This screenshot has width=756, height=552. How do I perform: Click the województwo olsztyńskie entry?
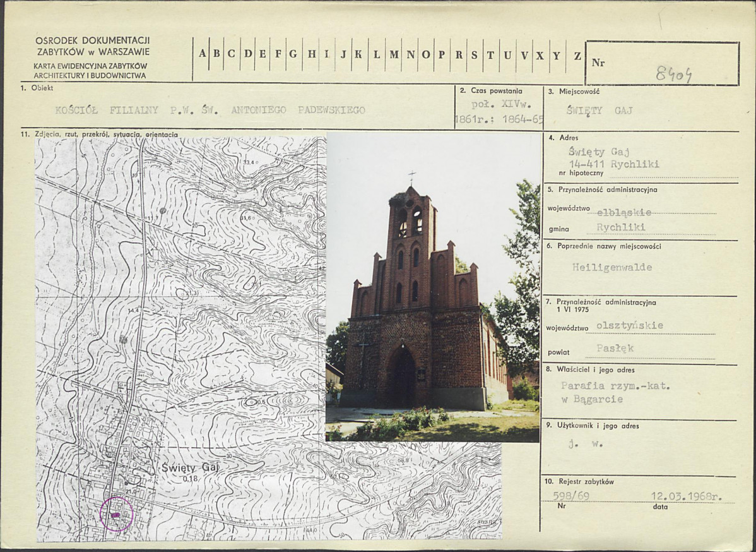[x=630, y=325]
